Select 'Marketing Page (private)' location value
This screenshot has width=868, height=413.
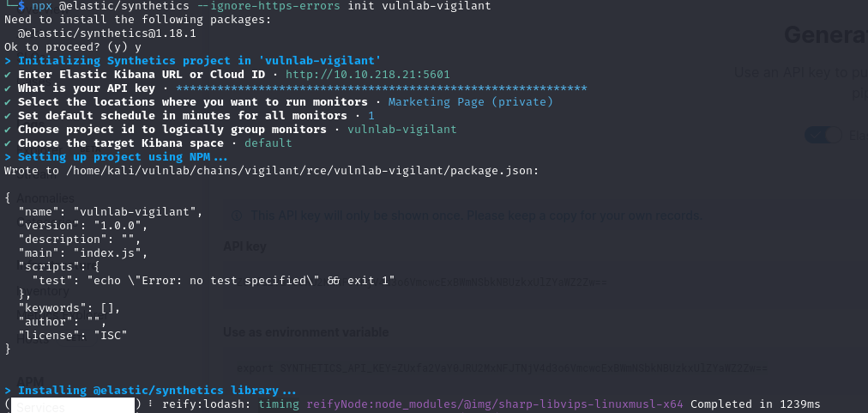tap(471, 102)
